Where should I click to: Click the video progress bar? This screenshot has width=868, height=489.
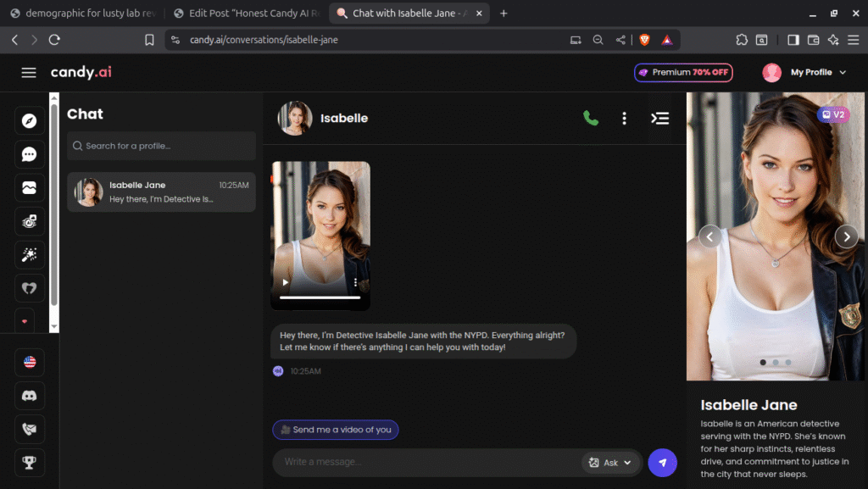pos(320,297)
